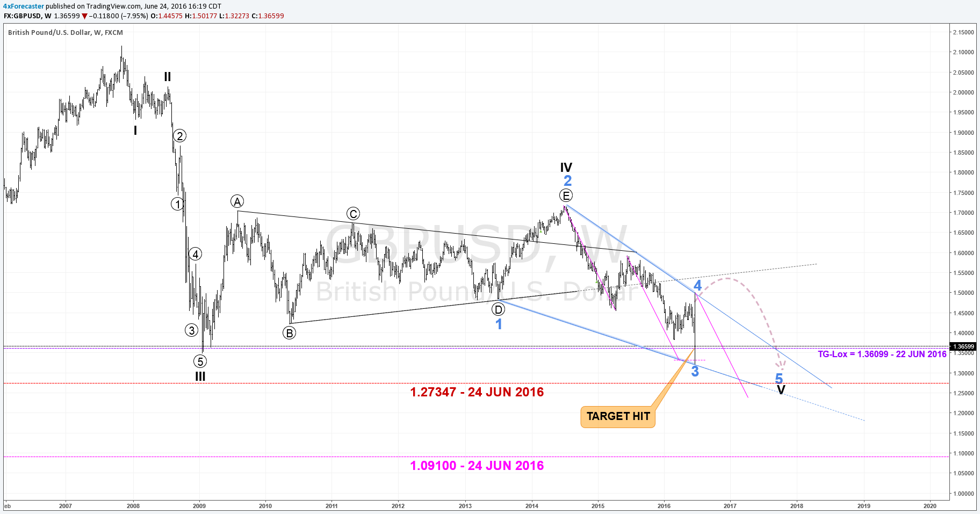Click the circled A wave marker
Screen dimensions: 980x514
point(237,201)
